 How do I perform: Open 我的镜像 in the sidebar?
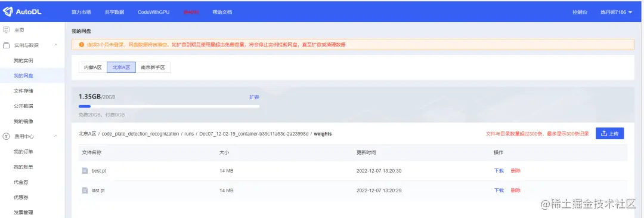tap(23, 121)
